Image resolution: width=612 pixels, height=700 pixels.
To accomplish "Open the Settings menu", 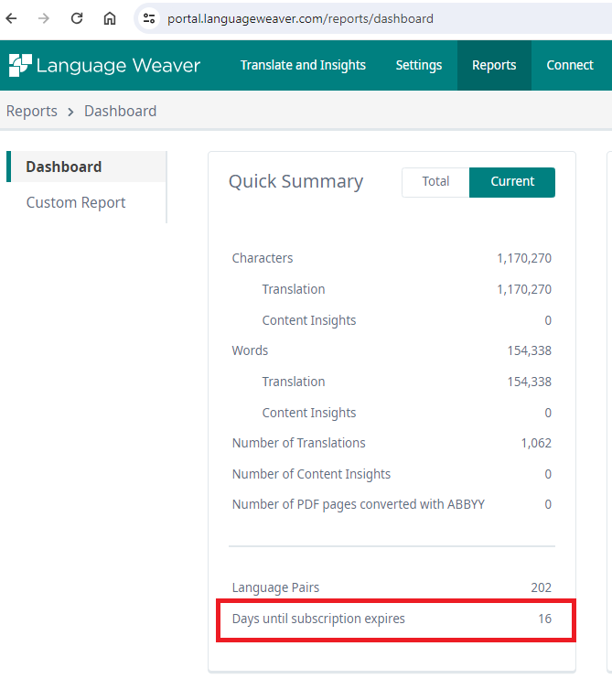I will click(x=419, y=65).
